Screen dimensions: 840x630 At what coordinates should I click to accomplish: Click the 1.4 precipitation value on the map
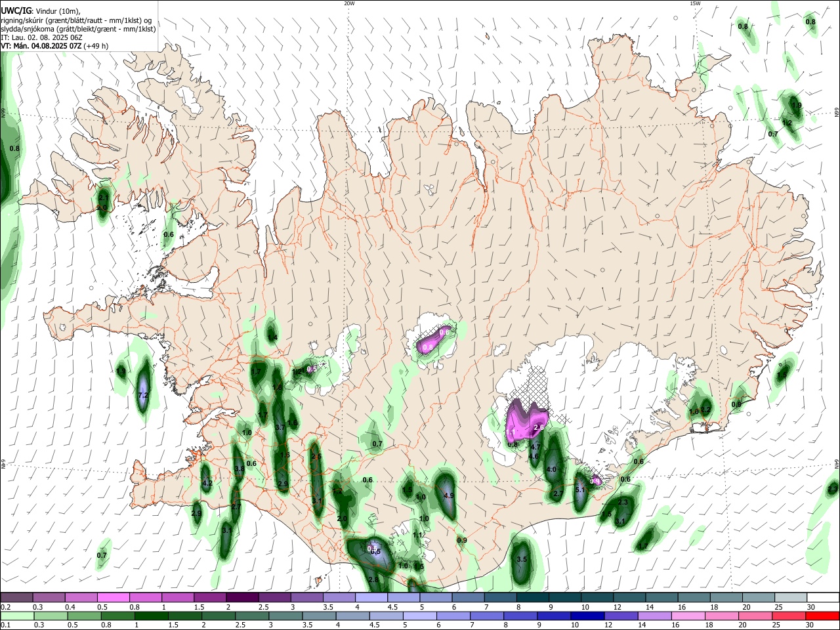[272, 338]
